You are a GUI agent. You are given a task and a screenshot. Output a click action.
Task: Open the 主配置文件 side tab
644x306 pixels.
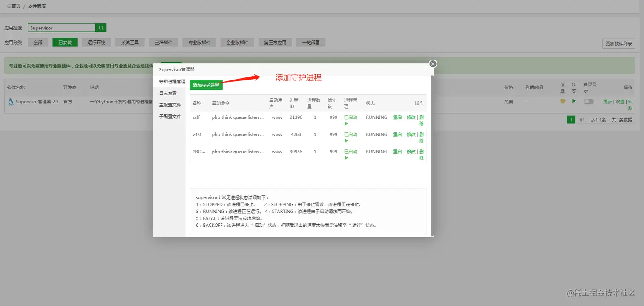[x=170, y=105]
